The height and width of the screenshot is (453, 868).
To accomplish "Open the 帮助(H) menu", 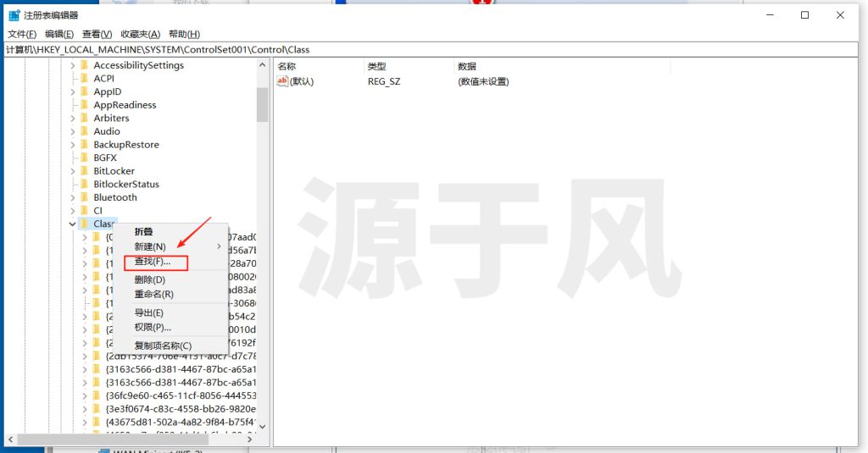I will [x=184, y=35].
